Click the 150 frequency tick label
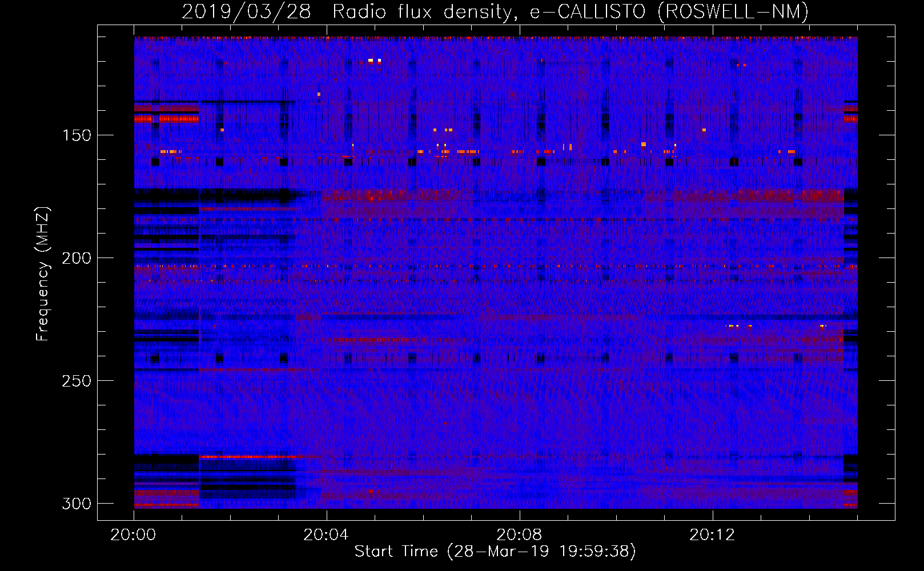 76,135
